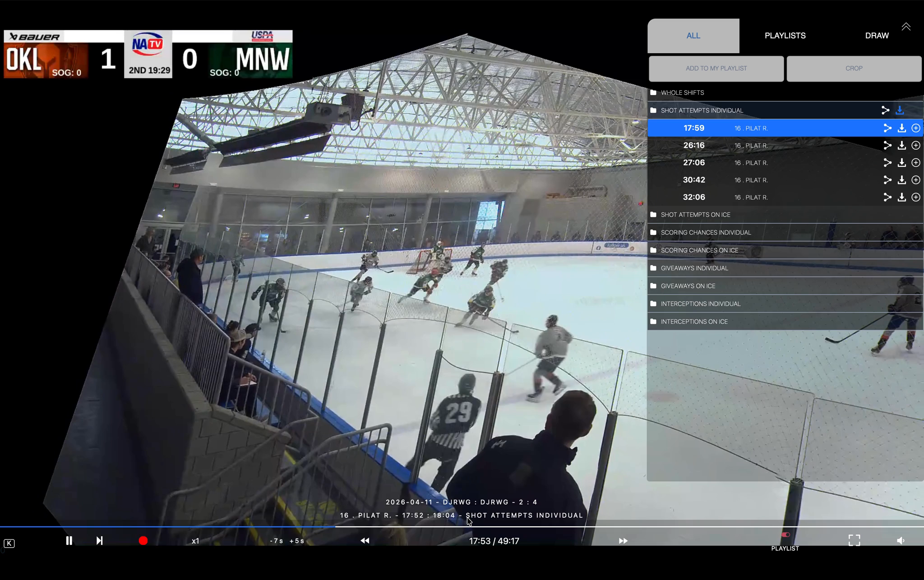Collapse the side panel with the double chevron
The image size is (924, 580).
click(906, 27)
